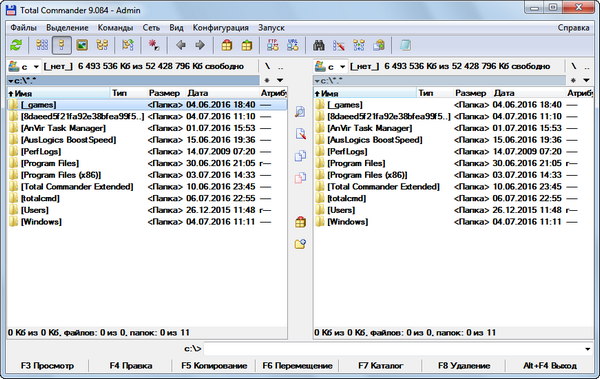600x379 pixels.
Task: Open the Команды menu
Action: click(x=116, y=28)
